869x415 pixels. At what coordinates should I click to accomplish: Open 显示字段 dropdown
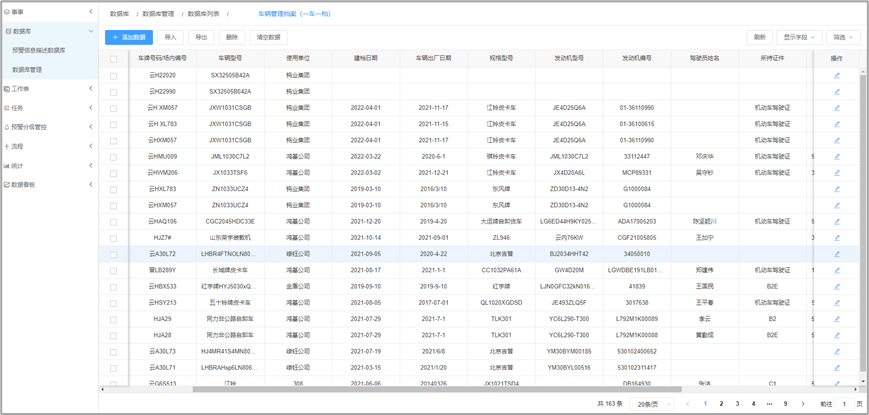point(800,37)
